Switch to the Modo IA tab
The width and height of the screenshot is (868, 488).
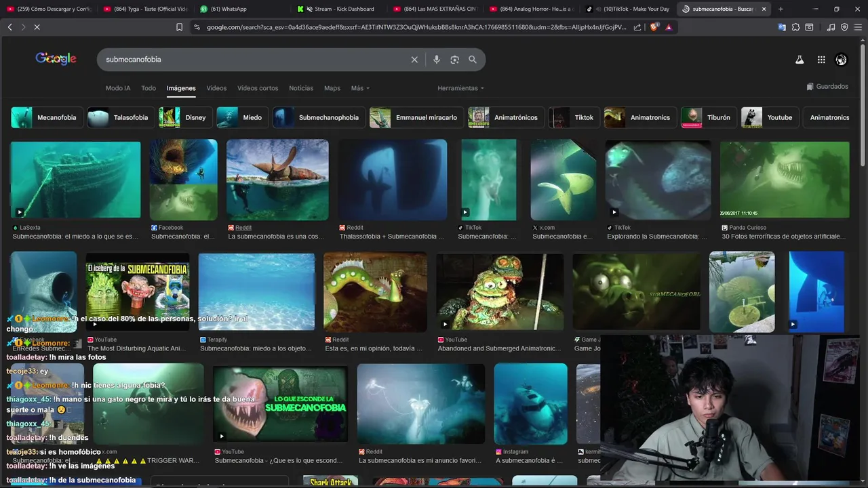[118, 88]
